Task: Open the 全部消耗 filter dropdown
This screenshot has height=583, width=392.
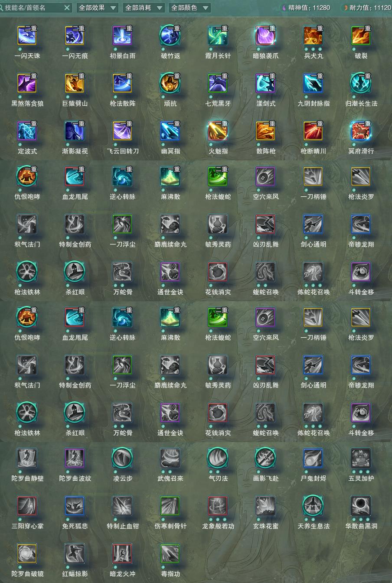Action: [x=144, y=7]
